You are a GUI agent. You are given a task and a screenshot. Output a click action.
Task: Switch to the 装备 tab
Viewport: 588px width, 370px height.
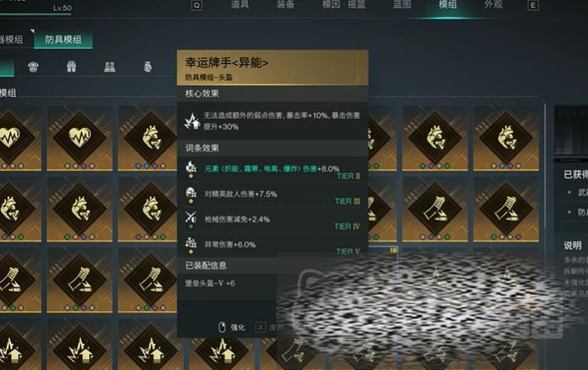pos(285,4)
